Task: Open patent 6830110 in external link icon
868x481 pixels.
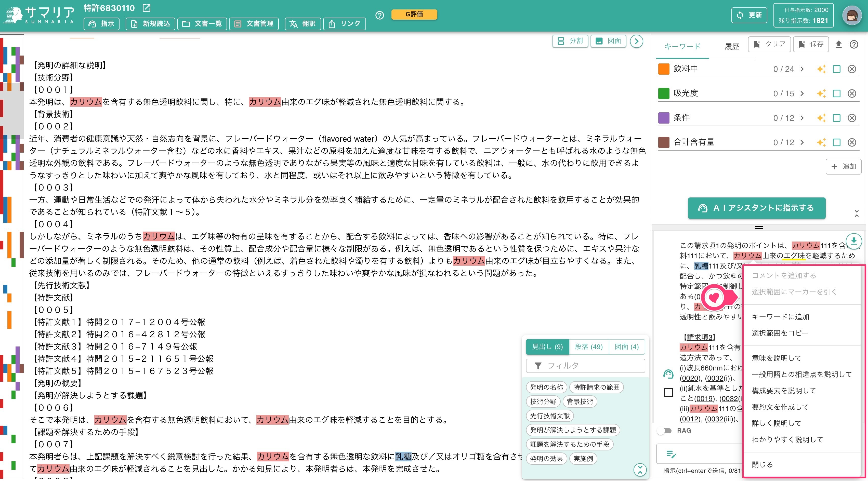Action: [147, 8]
